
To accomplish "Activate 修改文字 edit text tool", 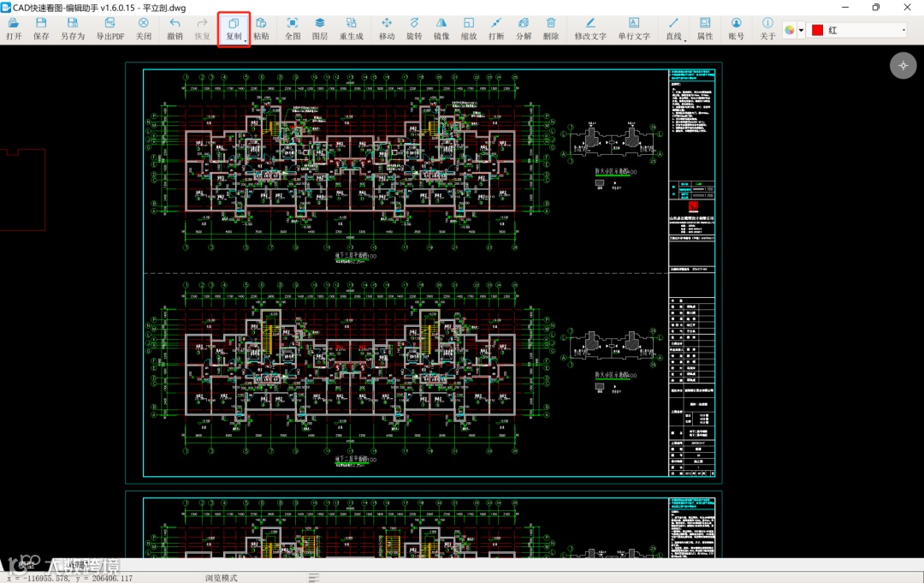I will (x=590, y=29).
